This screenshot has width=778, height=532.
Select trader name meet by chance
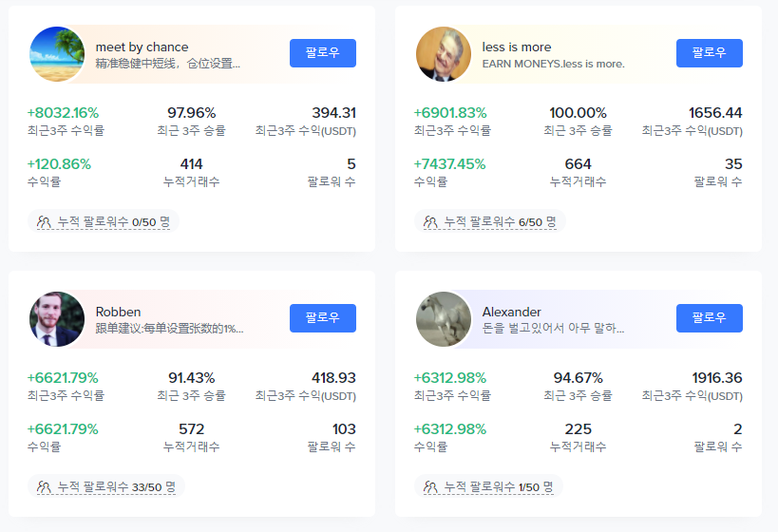(142, 47)
